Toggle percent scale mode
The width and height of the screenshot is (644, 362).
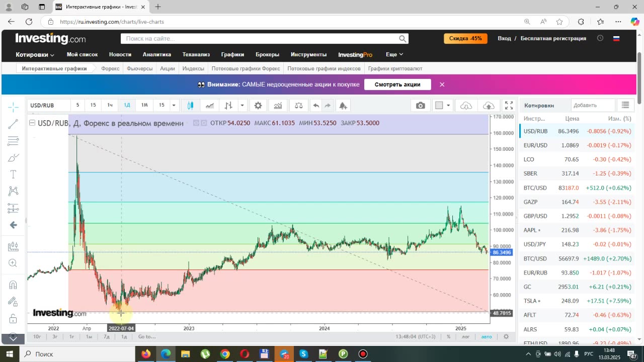(x=448, y=337)
